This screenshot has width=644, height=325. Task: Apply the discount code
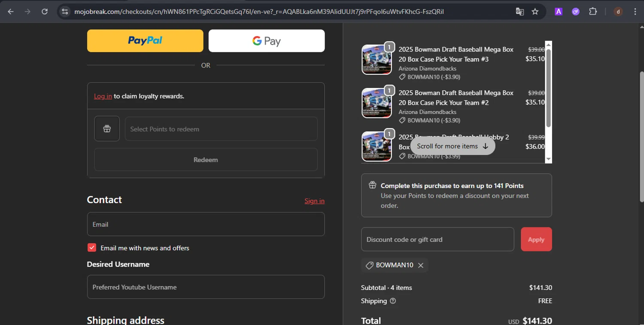[536, 239]
